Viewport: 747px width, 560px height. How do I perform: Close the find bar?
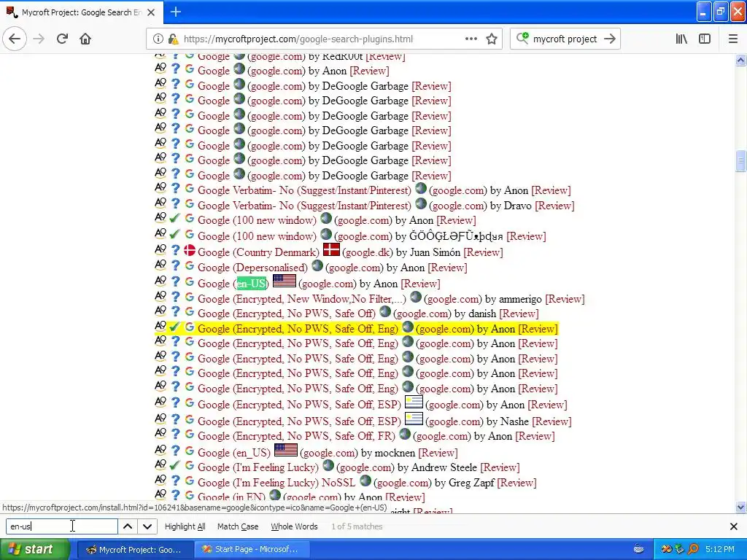(x=734, y=526)
